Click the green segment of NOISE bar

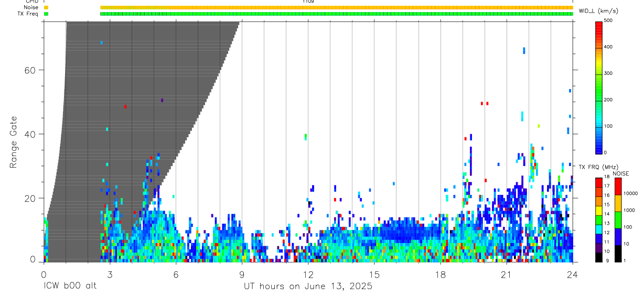tap(618, 220)
